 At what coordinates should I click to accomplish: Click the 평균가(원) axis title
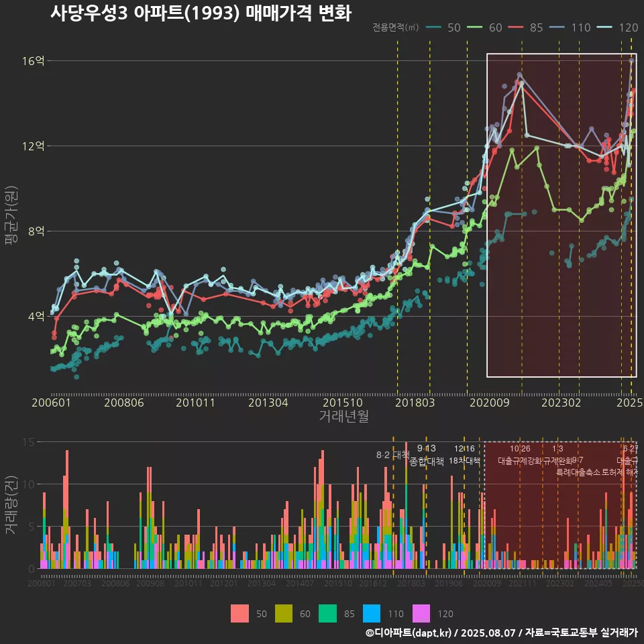[x=11, y=215]
